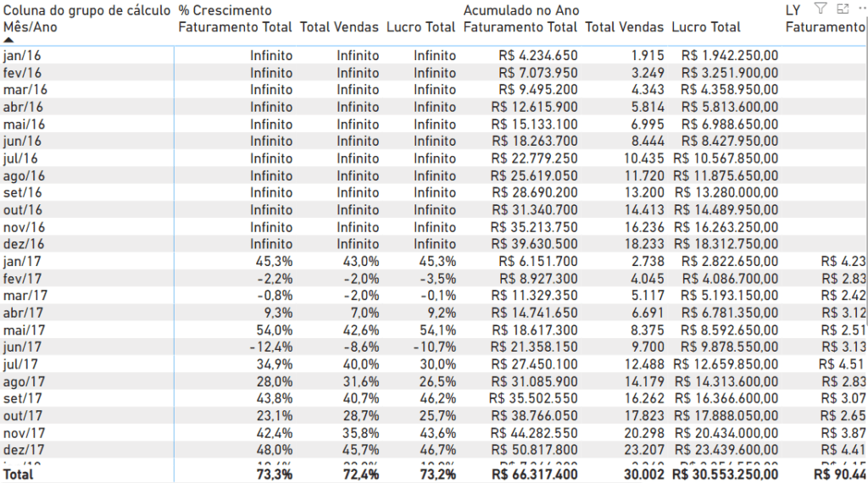
Task: Click Faturamento Total header under % Crescimento
Action: pos(235,27)
